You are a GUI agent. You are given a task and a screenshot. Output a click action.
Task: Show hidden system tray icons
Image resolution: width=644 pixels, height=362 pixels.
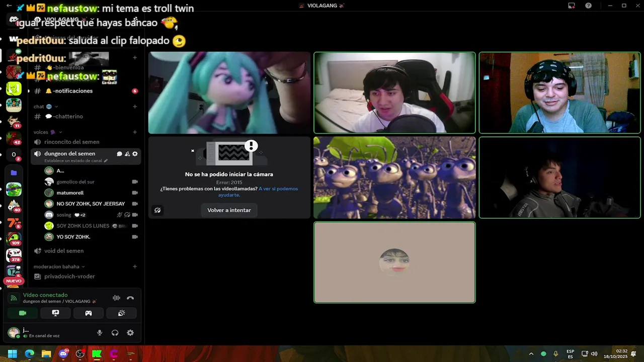click(531, 354)
